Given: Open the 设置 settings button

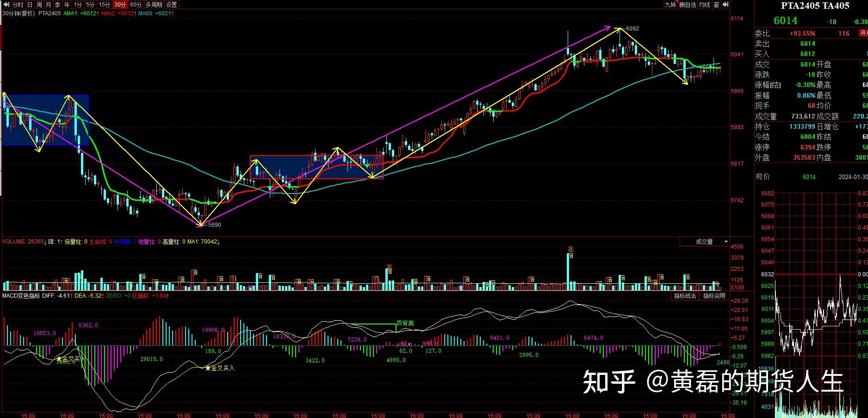Looking at the screenshot, I should (172, 5).
